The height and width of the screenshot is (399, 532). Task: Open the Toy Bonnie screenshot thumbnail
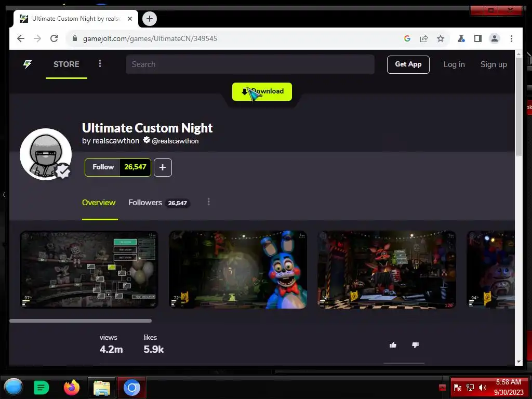[238, 270]
